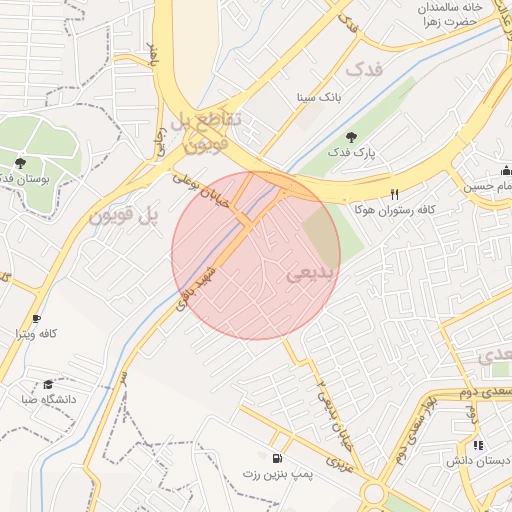
Task: Click the پارک فدک label
Action: 351,153
